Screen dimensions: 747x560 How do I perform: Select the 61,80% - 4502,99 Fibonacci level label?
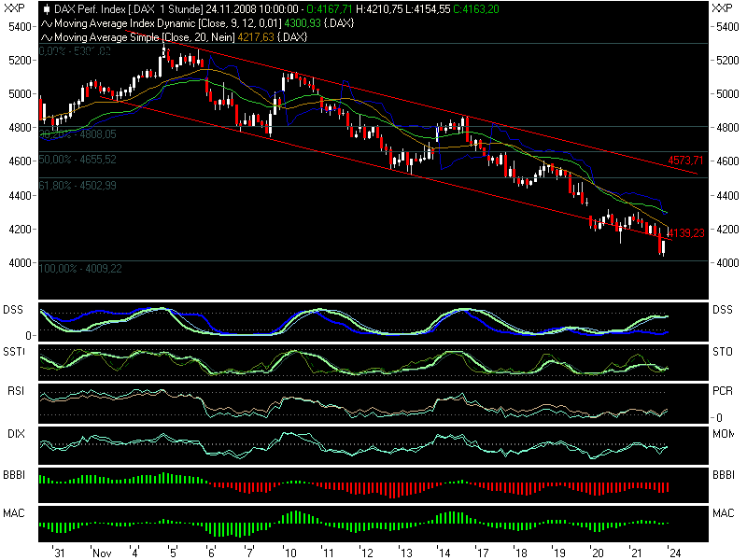pyautogui.click(x=78, y=186)
